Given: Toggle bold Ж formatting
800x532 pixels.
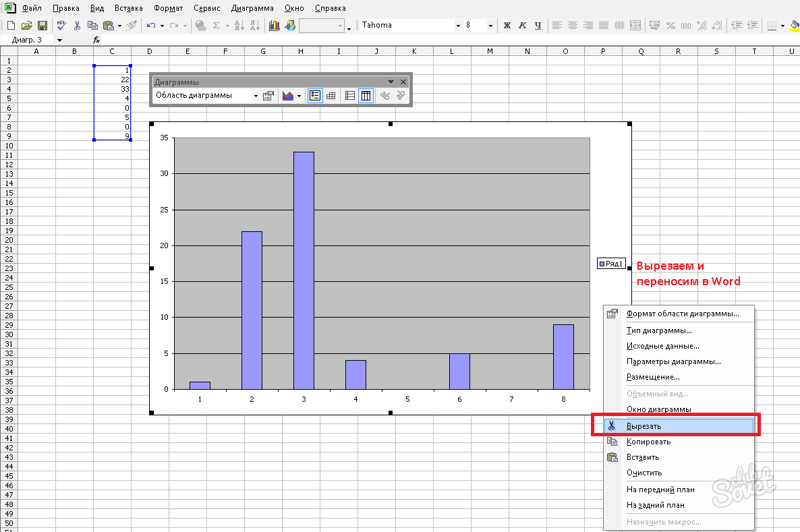Looking at the screenshot, I should (x=507, y=26).
